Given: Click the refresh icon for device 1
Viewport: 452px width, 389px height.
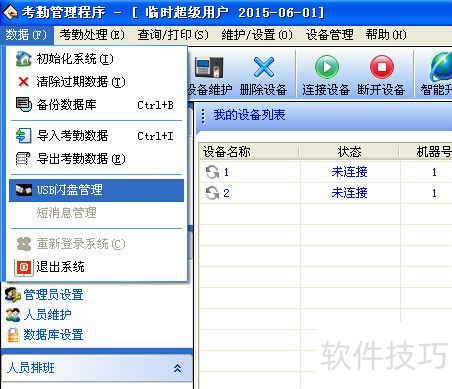Looking at the screenshot, I should (x=212, y=172).
